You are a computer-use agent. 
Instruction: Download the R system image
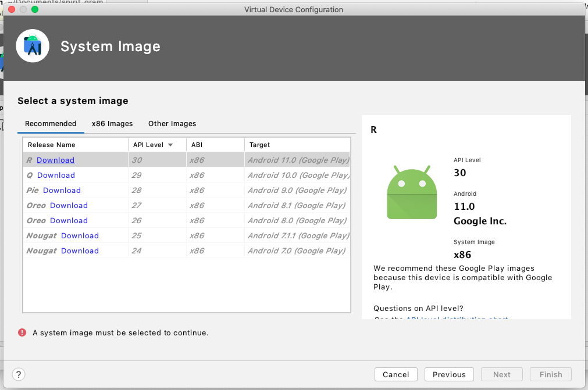click(x=55, y=160)
